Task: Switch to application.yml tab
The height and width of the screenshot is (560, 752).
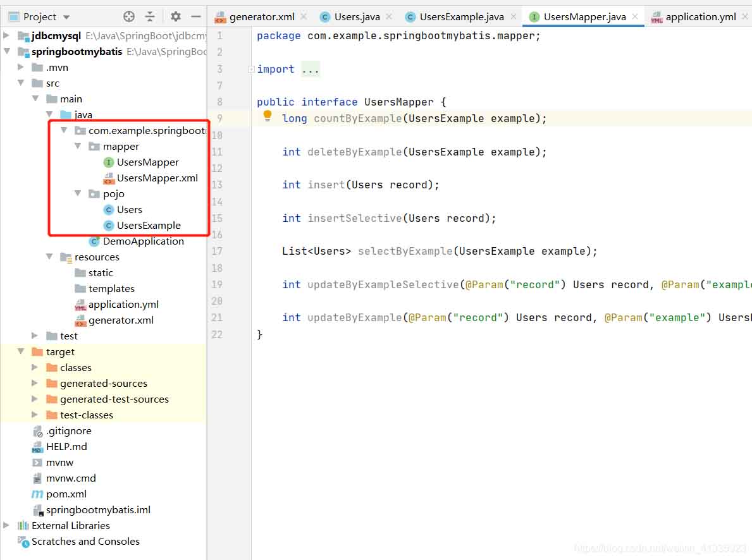Action: click(700, 17)
